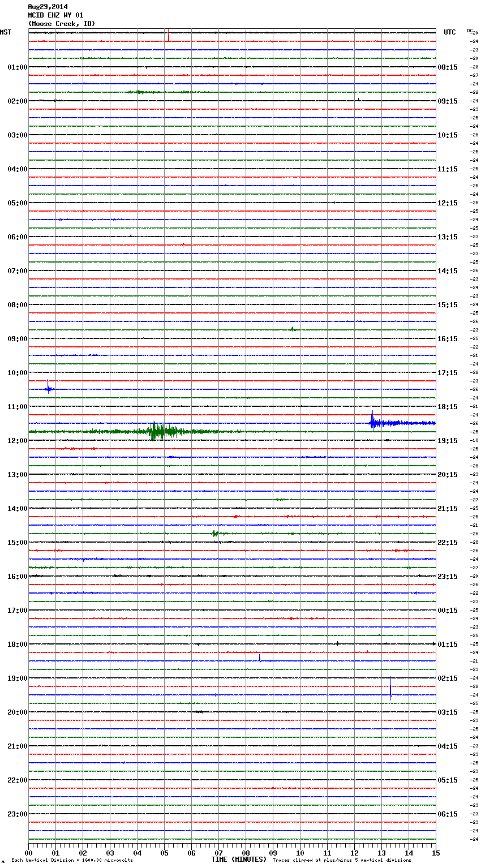Click the (Moose Creek, ID) location label
Viewport: 481px width, 868px height.
tap(62, 24)
